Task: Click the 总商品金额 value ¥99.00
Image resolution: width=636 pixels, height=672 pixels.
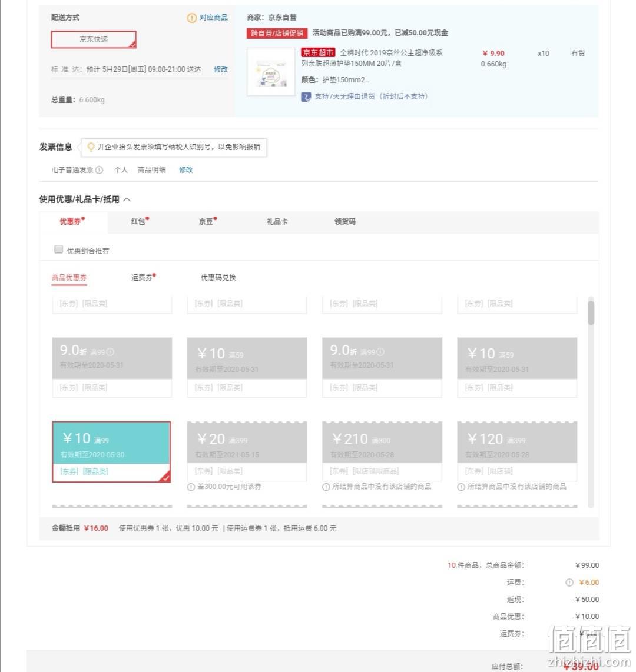Action: [x=587, y=565]
